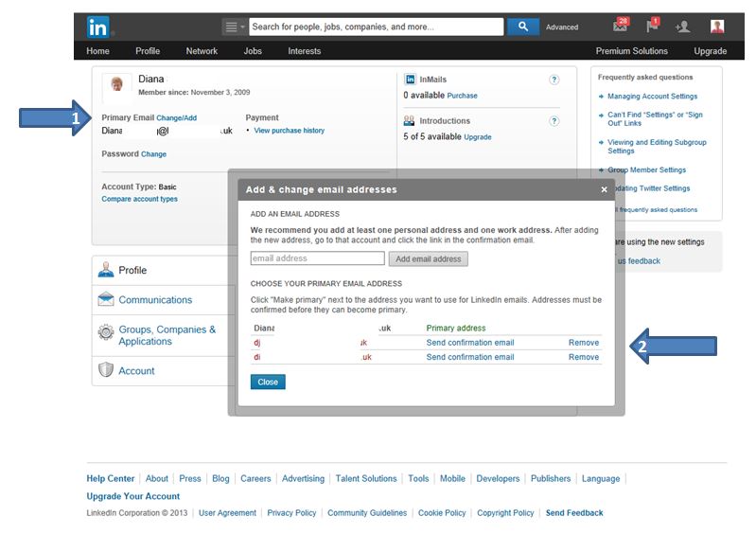
Task: Click the blue Close button
Action: [268, 383]
